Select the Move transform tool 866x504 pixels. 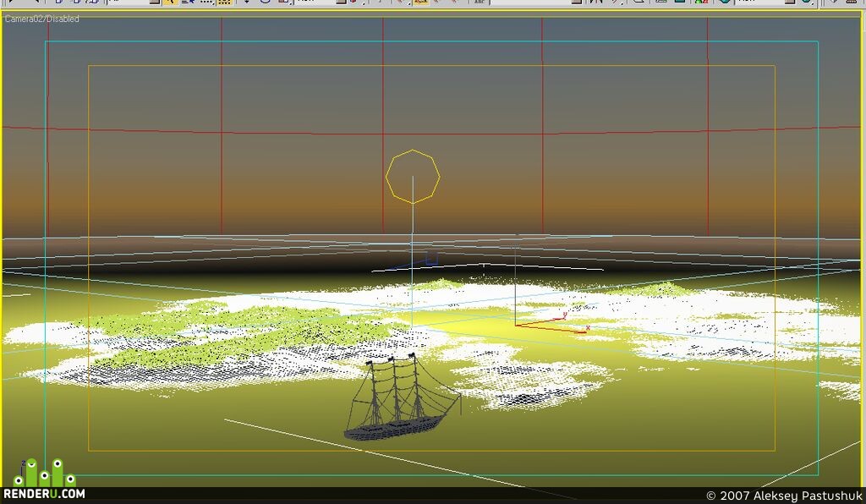[x=246, y=3]
